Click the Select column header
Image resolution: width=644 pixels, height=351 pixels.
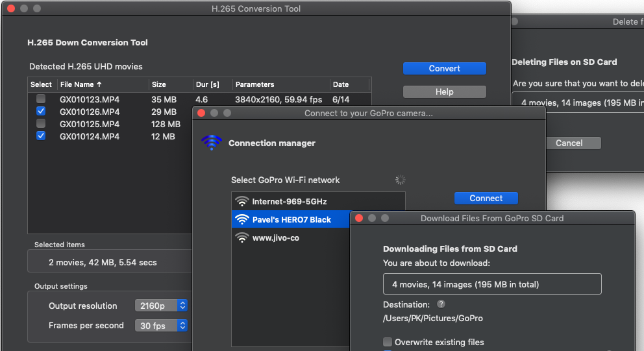41,84
